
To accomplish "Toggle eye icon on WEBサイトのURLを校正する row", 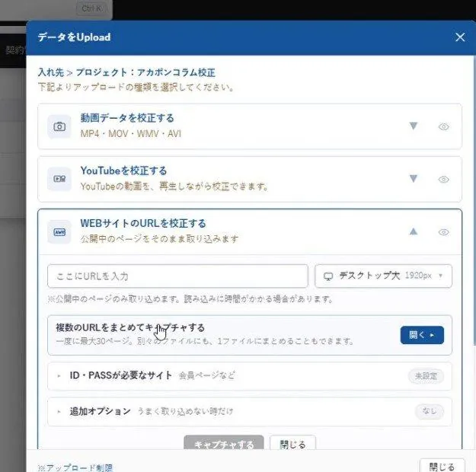I will 443,232.
